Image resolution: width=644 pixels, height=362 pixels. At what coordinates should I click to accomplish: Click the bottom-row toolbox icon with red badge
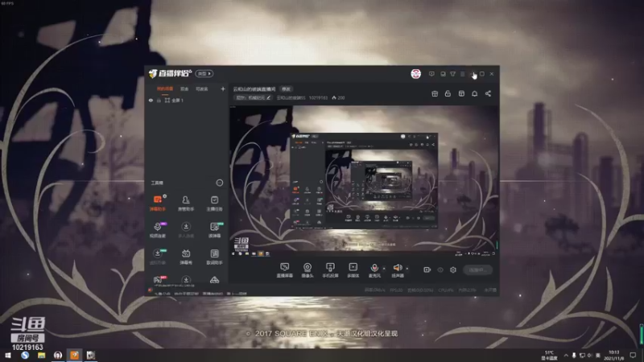(x=158, y=280)
